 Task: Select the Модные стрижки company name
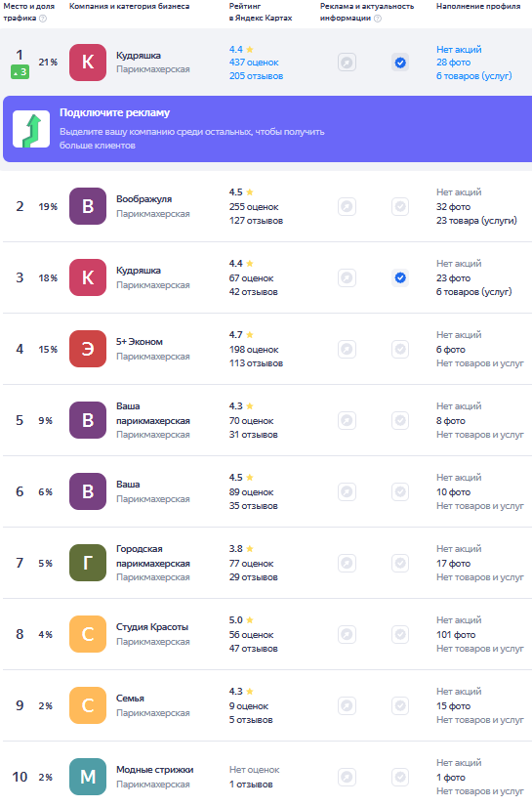pos(154,770)
